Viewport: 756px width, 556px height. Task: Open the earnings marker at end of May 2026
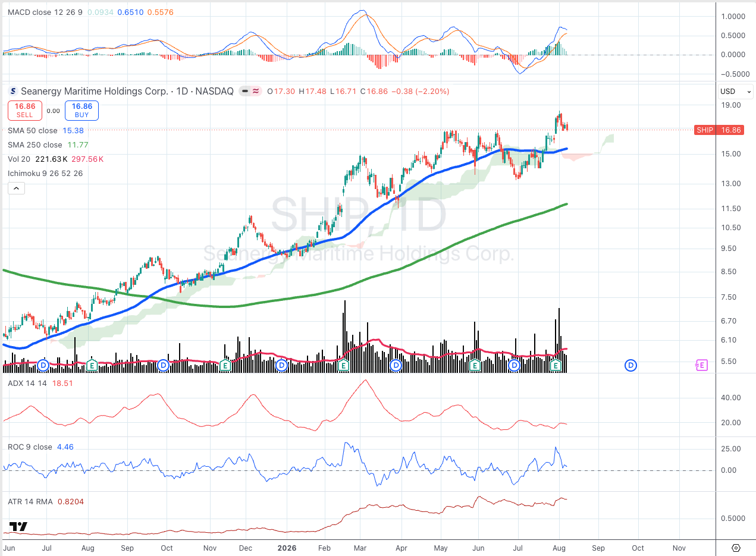click(x=475, y=365)
